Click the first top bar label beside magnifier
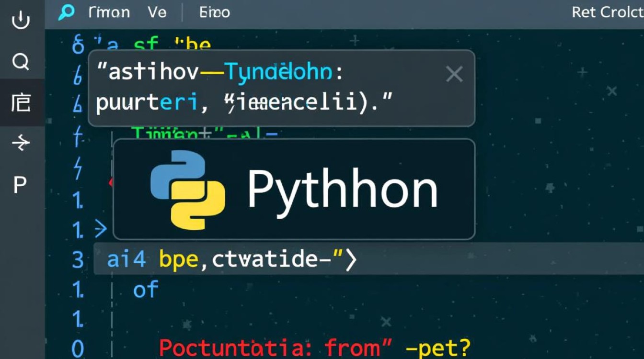644x359 pixels. coord(109,12)
